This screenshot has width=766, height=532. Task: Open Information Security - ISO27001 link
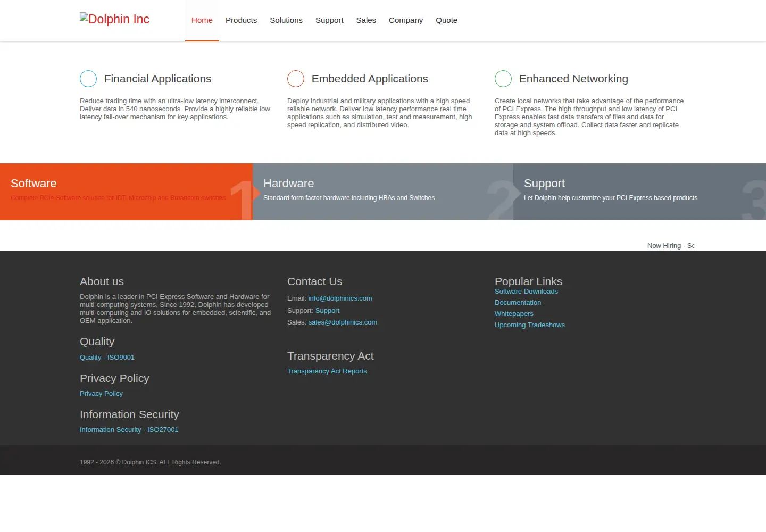pos(129,430)
